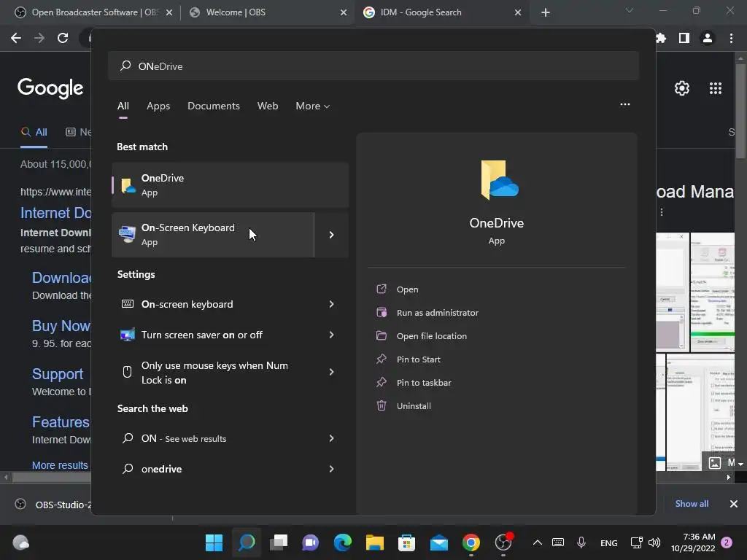
Task: Select the Documents search filter tab
Action: 214,106
